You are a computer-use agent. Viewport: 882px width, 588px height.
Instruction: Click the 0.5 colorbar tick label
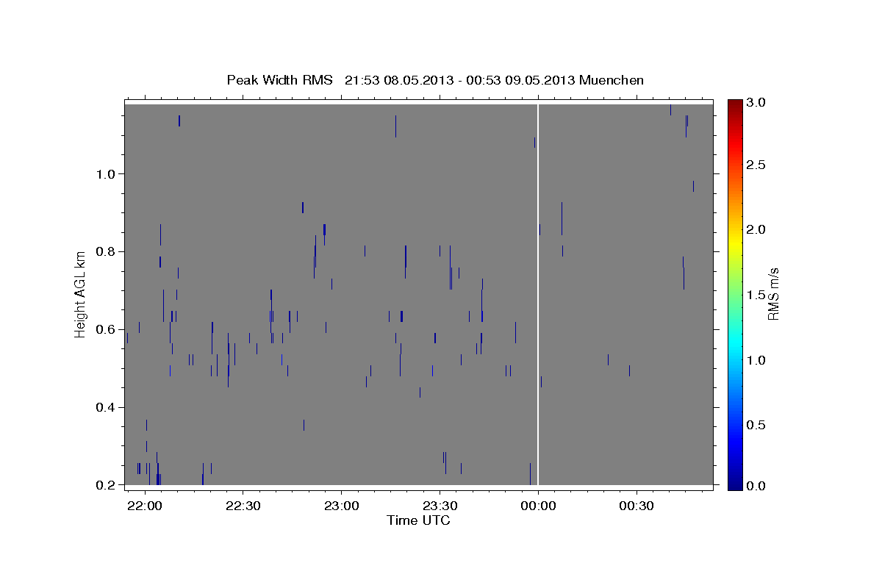click(x=756, y=425)
